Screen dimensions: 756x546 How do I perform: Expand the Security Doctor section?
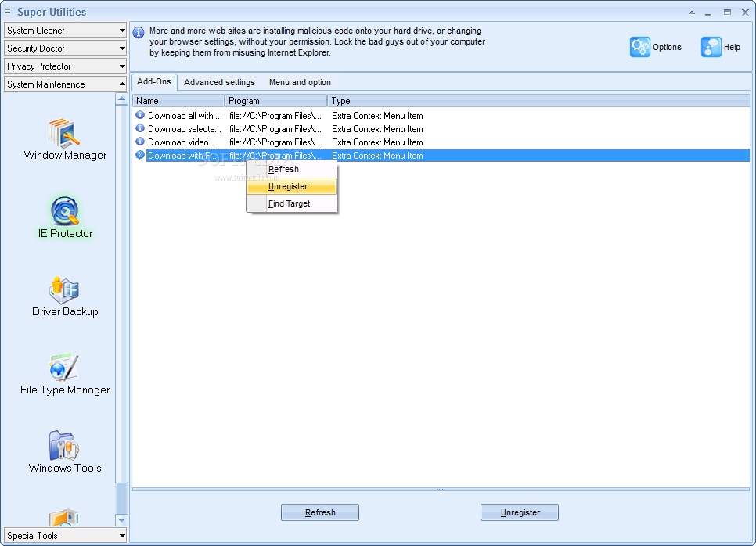pos(65,48)
